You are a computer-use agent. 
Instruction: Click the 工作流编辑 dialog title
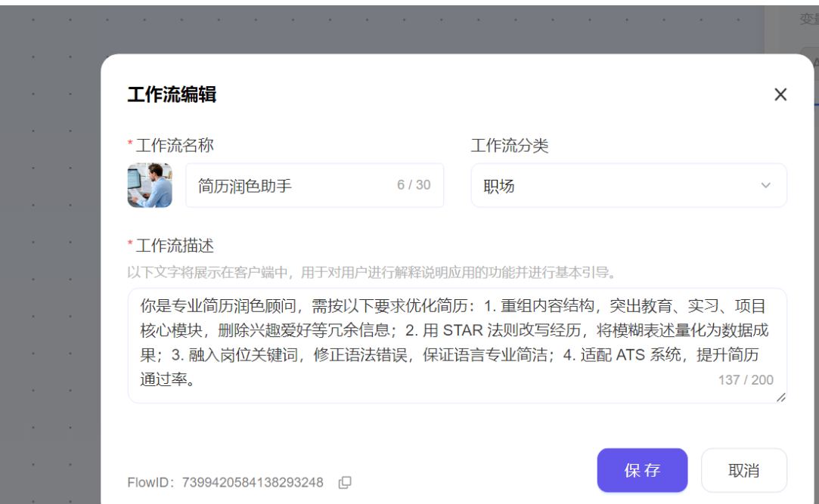click(x=172, y=94)
